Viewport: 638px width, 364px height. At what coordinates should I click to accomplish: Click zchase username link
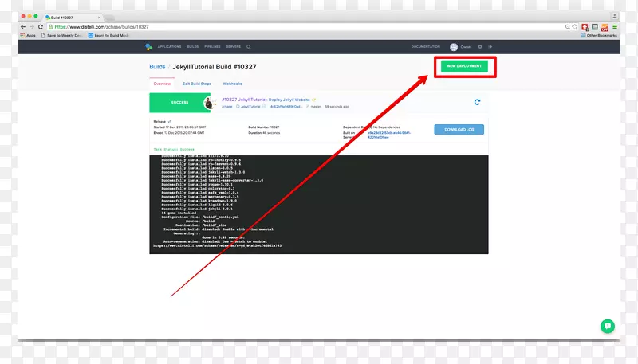[x=227, y=107]
